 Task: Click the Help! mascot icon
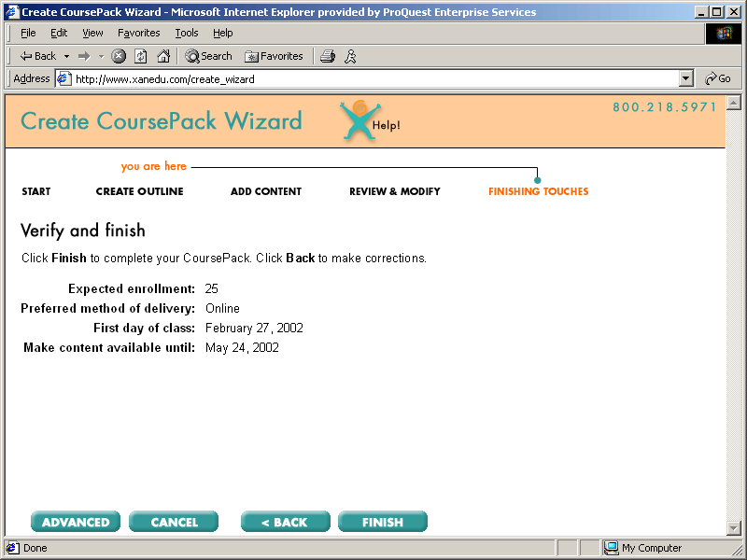coord(359,121)
